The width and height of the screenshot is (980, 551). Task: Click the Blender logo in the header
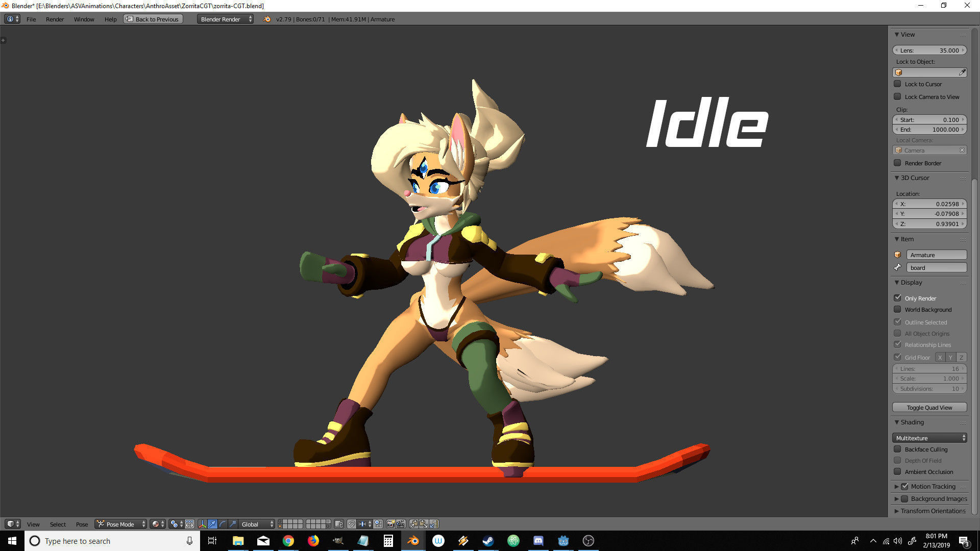click(267, 19)
